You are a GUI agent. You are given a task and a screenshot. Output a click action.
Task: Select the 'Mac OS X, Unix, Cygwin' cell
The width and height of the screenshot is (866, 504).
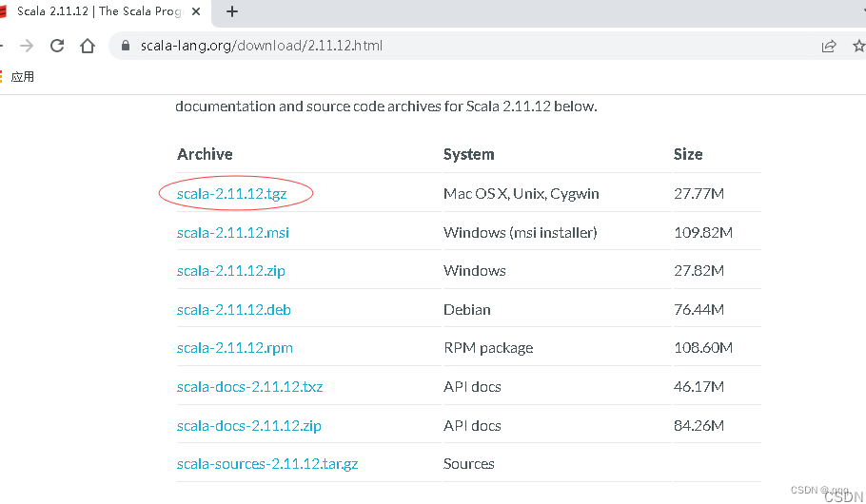[522, 194]
